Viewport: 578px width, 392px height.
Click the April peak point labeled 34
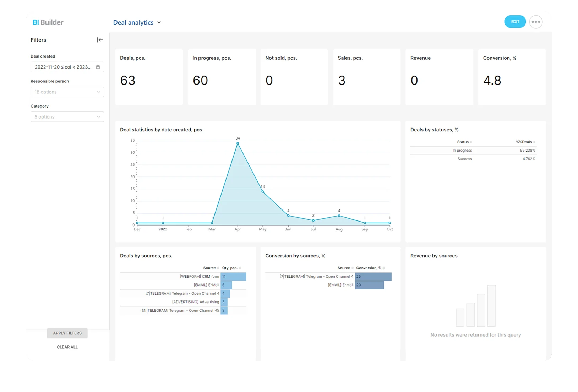click(x=238, y=143)
